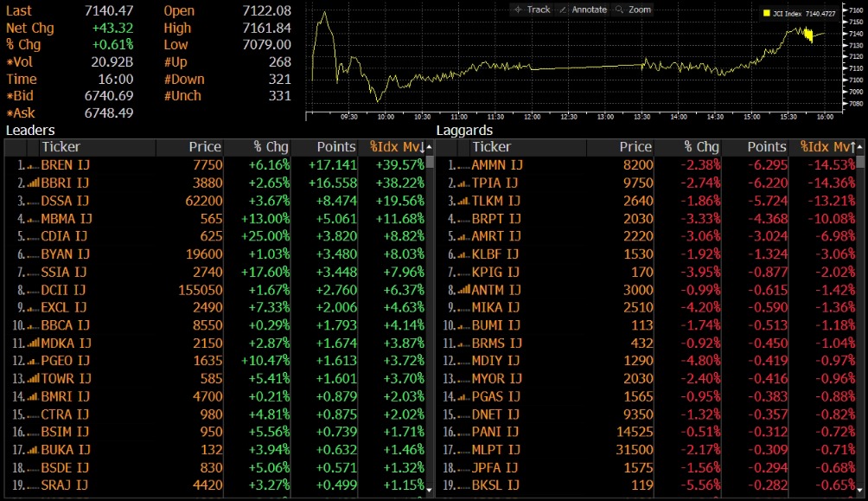This screenshot has height=501, width=868.
Task: Select SSIA IJ ticker row
Action: (216, 272)
